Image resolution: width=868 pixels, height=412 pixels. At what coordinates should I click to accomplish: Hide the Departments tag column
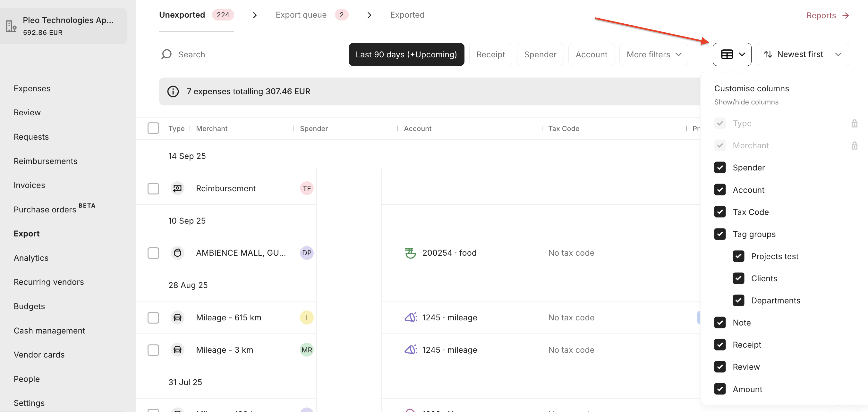tap(738, 300)
